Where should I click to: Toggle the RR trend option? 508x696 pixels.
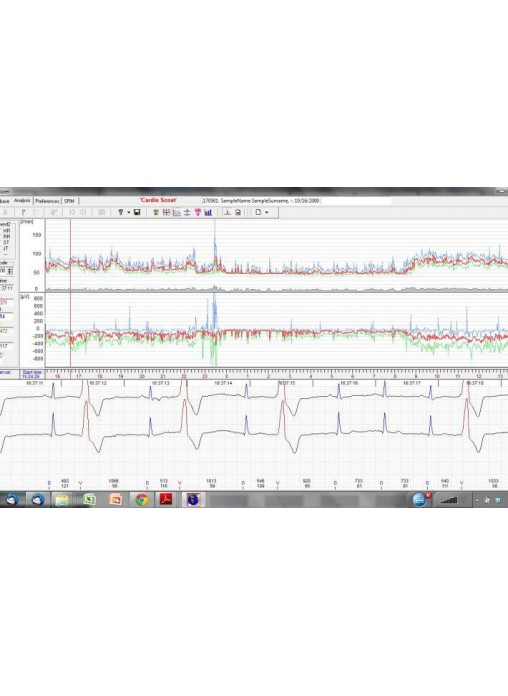point(6,237)
